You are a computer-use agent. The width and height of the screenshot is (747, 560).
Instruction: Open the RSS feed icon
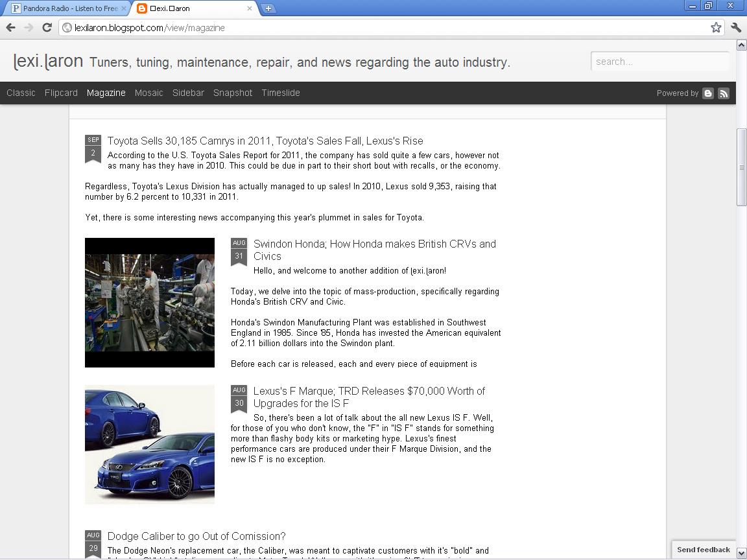tap(724, 93)
